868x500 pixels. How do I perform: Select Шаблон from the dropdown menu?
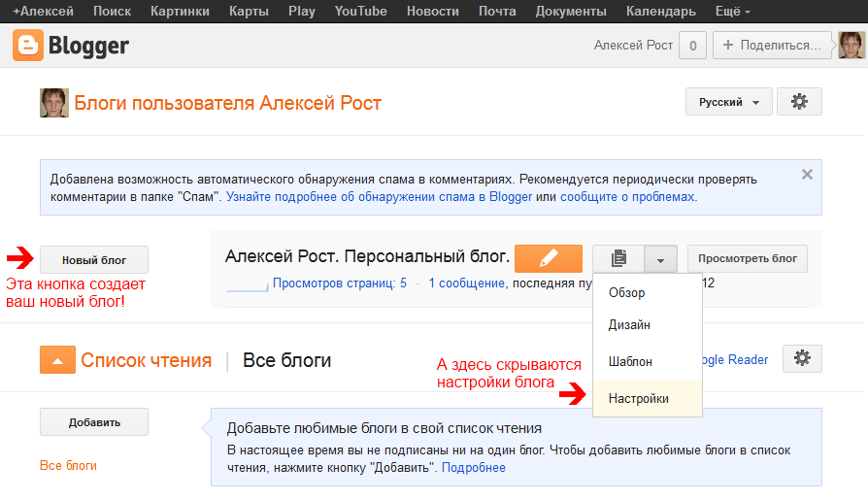pyautogui.click(x=648, y=361)
